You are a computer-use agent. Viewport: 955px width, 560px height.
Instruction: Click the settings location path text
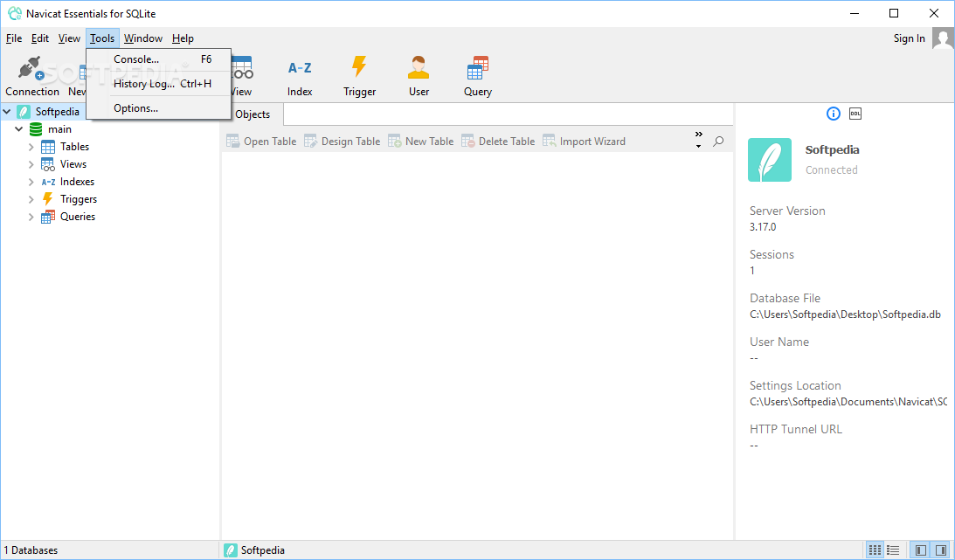[848, 402]
